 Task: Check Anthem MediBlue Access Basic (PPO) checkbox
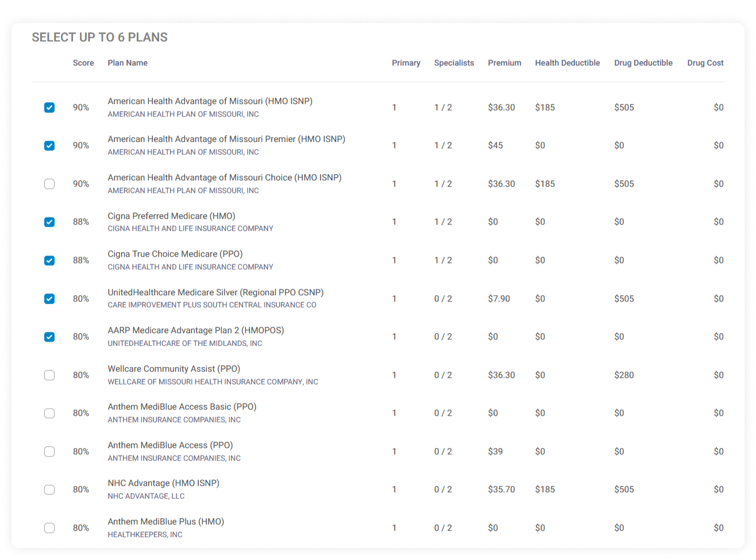tap(49, 413)
